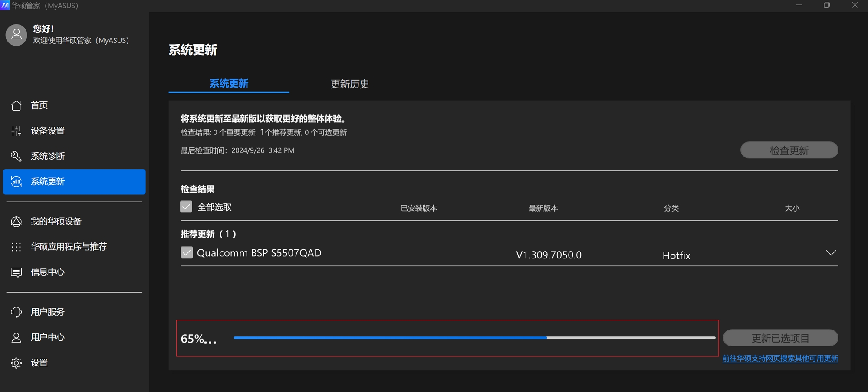Click the 检查结果 summary line with update counts

(264, 132)
